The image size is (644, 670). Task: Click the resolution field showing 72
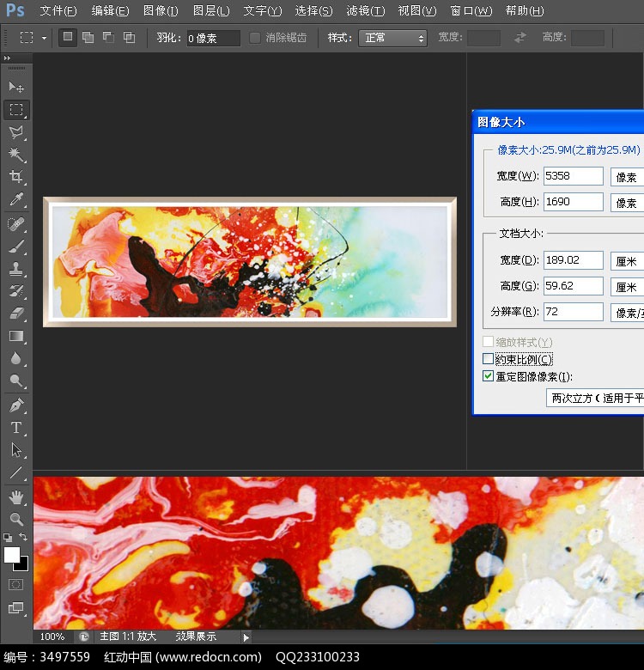[x=573, y=312]
